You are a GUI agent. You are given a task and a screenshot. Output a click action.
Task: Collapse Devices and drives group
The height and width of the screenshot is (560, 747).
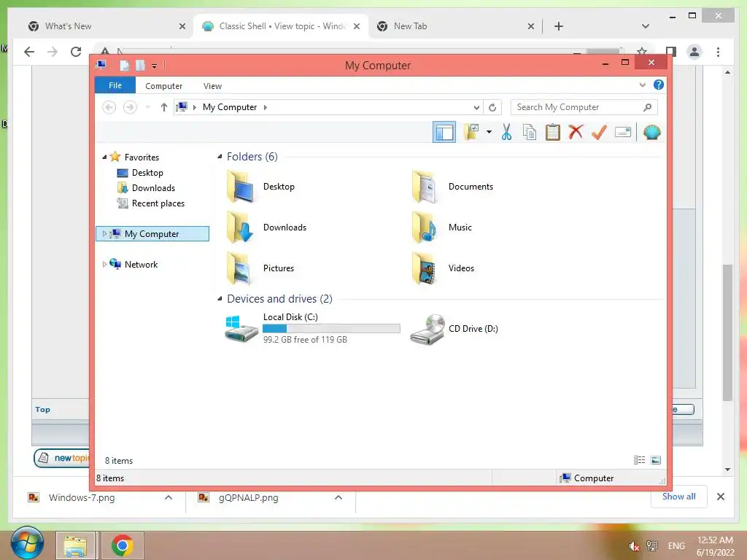pyautogui.click(x=220, y=298)
